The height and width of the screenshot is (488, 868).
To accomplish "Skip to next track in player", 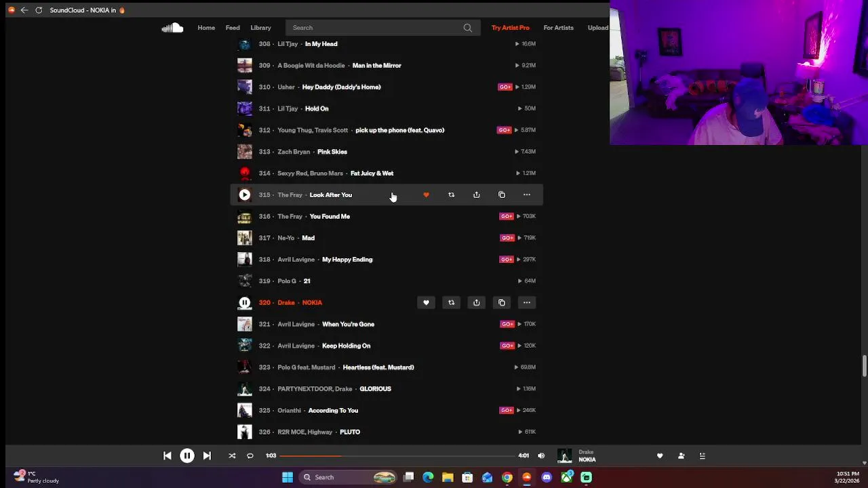I will pyautogui.click(x=207, y=456).
